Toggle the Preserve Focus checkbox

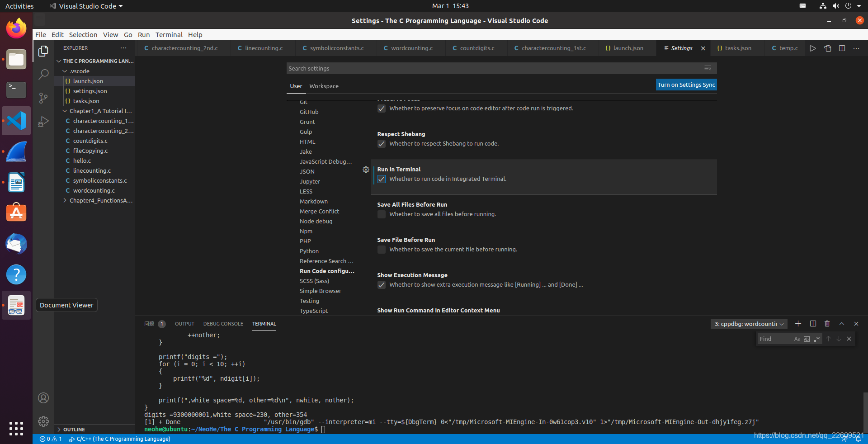[382, 109]
